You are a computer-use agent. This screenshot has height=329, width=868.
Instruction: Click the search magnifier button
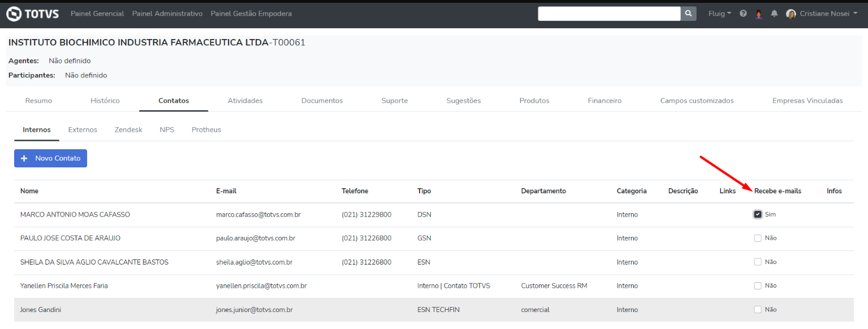pyautogui.click(x=688, y=14)
